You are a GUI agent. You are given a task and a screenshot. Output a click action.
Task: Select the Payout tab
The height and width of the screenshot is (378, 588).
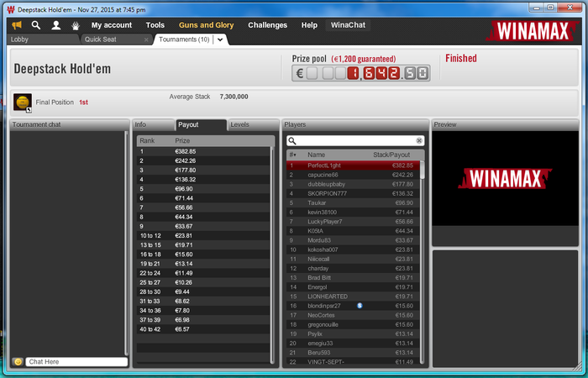tap(201, 124)
